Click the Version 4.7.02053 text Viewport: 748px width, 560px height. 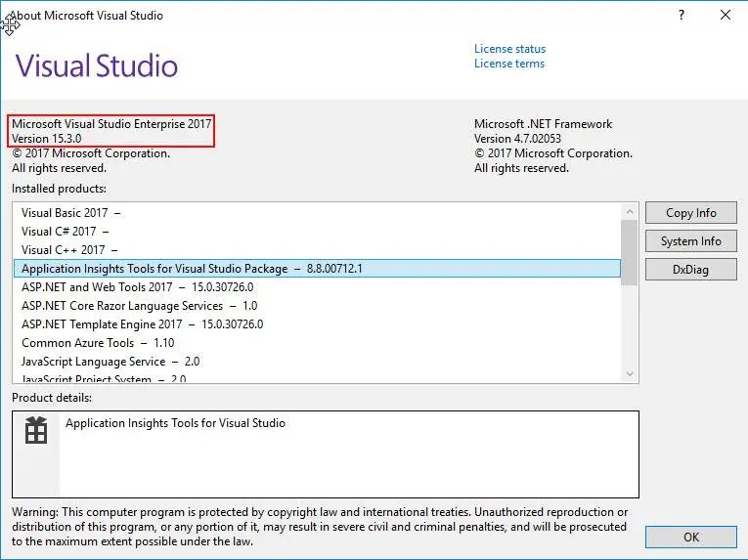pos(517,139)
